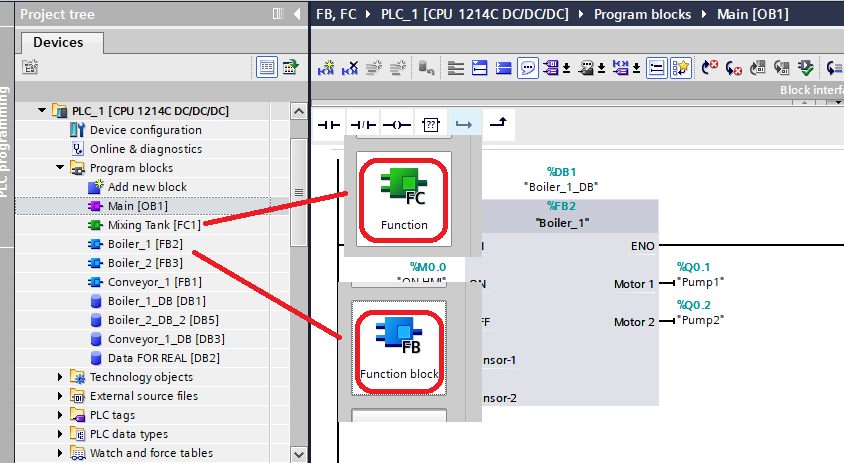Click the project tree scroll-up arrow
Screen dimensions: 844x463
pos(299,111)
